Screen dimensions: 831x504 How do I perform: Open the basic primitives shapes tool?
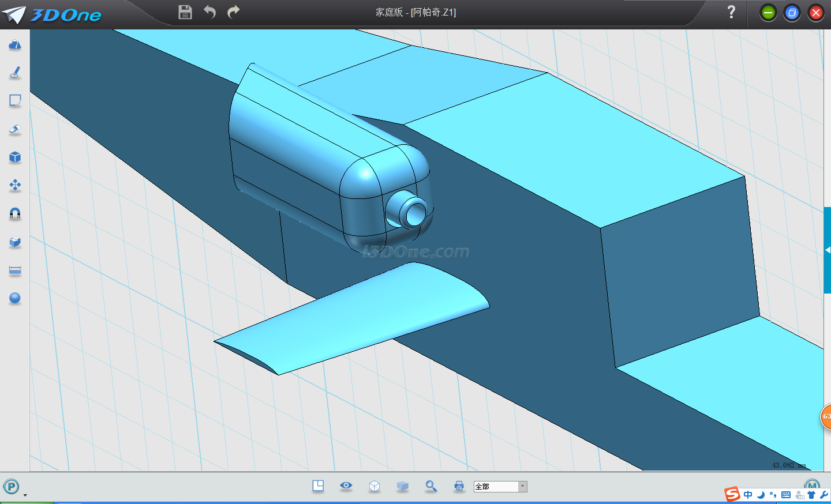click(15, 45)
